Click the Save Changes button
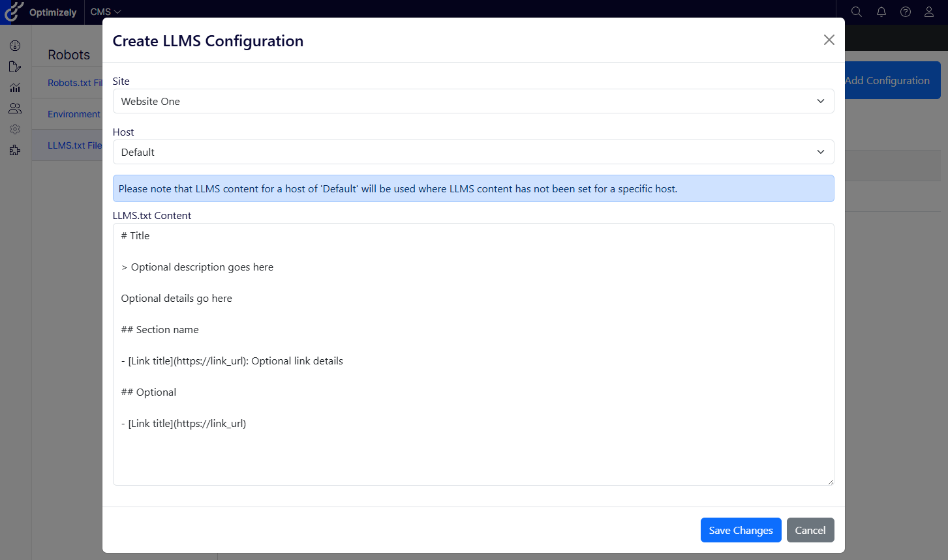Viewport: 948px width, 560px height. click(741, 530)
